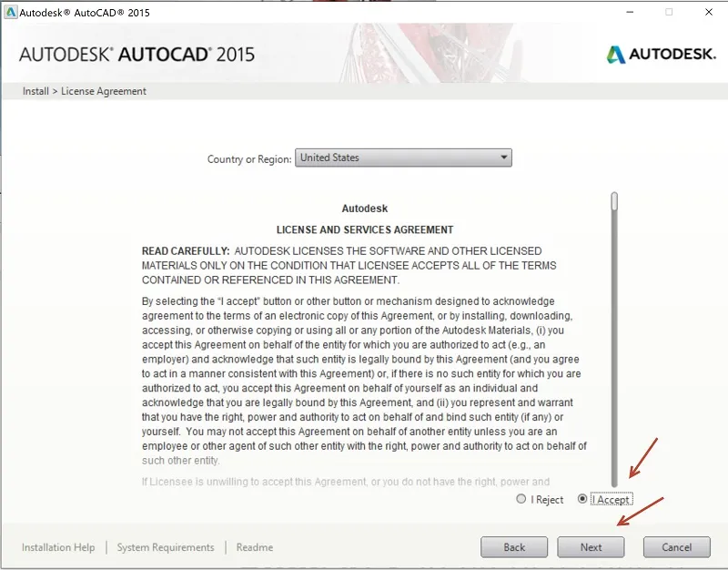Cancel the AutoCAD installation
This screenshot has width=728, height=570.
click(677, 547)
